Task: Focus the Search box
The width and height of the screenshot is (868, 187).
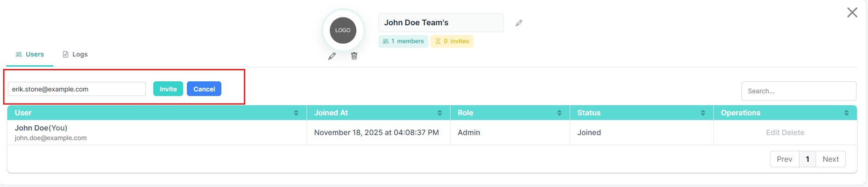Action: coord(799,91)
